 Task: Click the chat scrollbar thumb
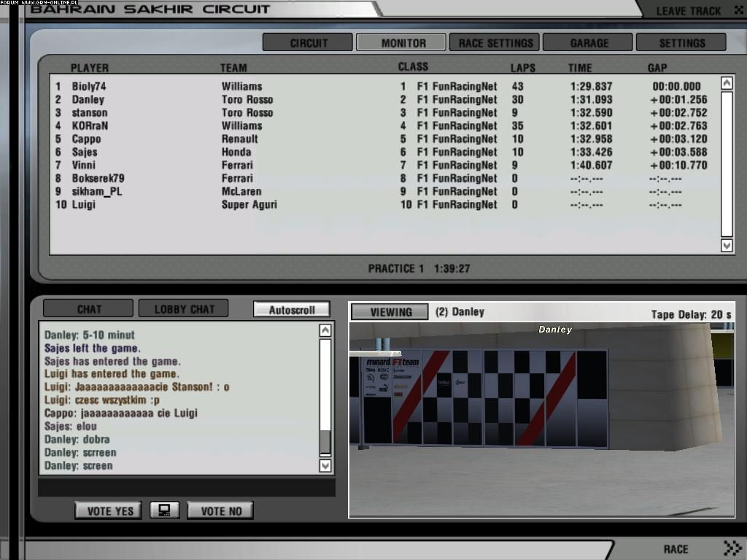click(325, 441)
